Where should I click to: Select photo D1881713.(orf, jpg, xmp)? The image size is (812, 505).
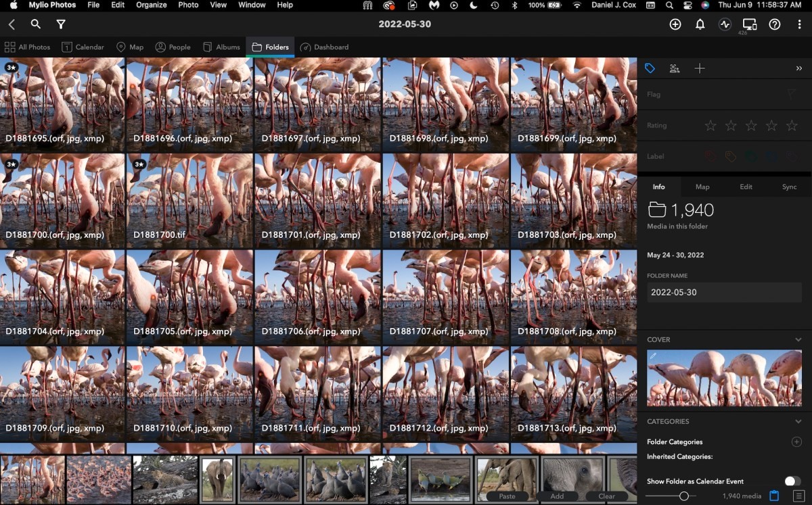[574, 395]
